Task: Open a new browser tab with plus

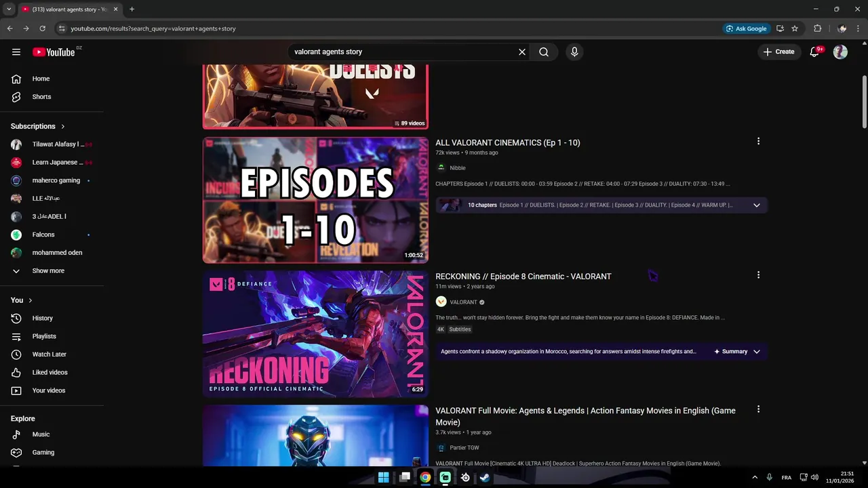Action: click(132, 9)
